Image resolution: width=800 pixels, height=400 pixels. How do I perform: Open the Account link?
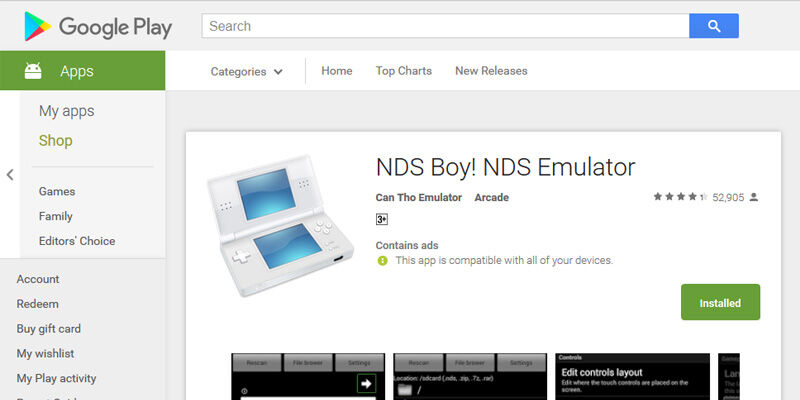coord(38,279)
